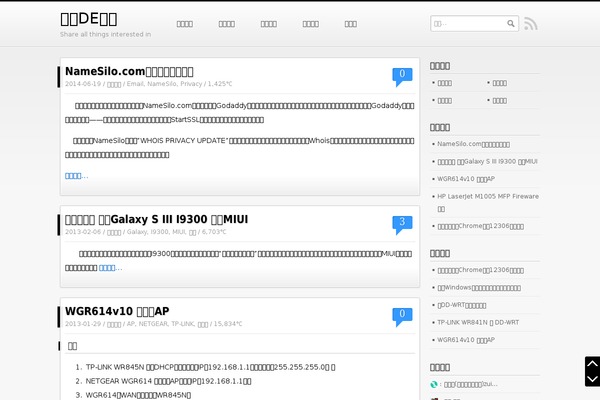Select the Galaxy tag
The image size is (600, 400).
pyautogui.click(x=137, y=232)
